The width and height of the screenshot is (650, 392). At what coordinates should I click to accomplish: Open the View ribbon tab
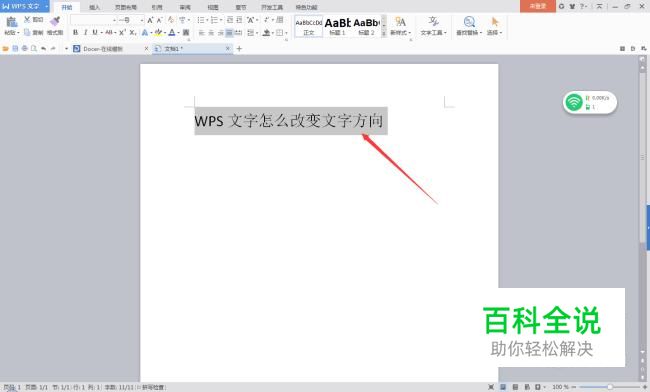[213, 7]
